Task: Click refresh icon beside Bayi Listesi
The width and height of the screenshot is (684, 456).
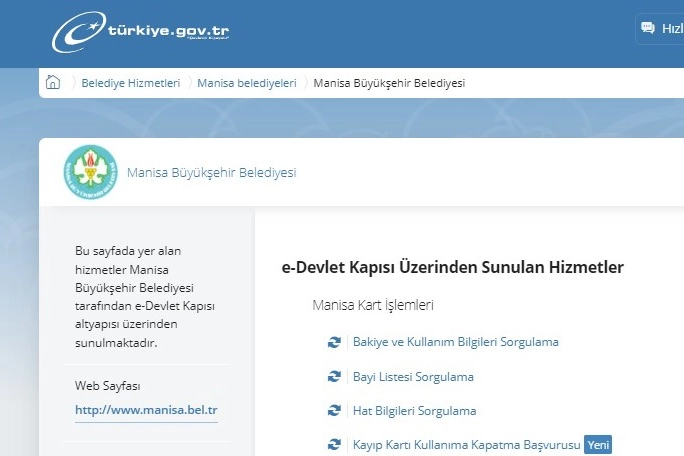Action: pyautogui.click(x=334, y=376)
